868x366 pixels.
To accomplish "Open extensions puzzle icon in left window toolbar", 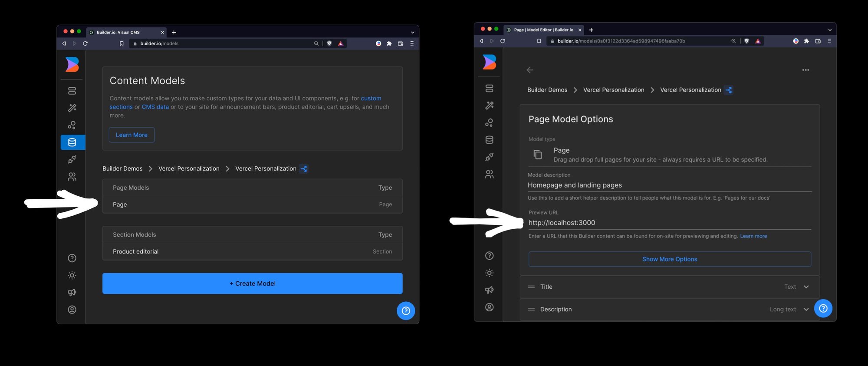I will [x=389, y=43].
